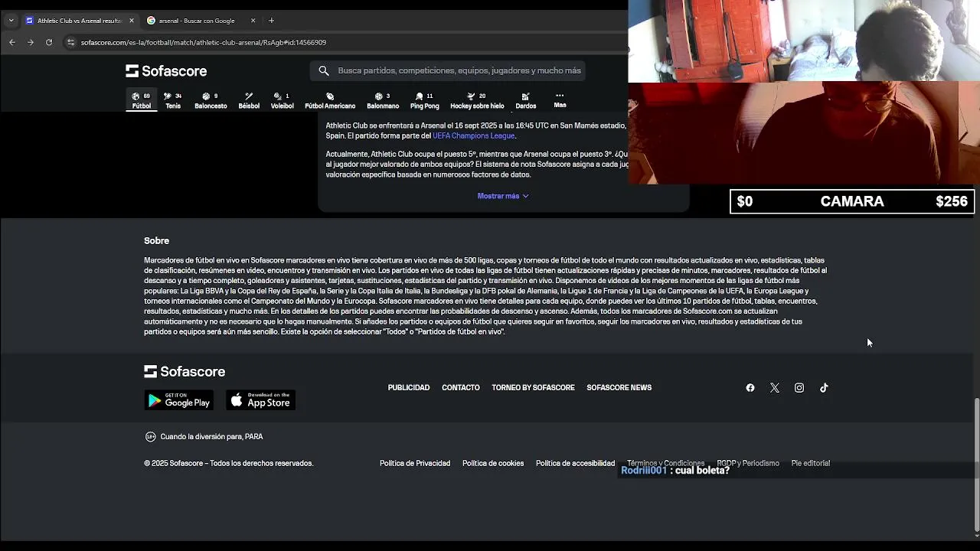Image resolution: width=980 pixels, height=551 pixels.
Task: View site information icon in address bar
Action: click(71, 42)
